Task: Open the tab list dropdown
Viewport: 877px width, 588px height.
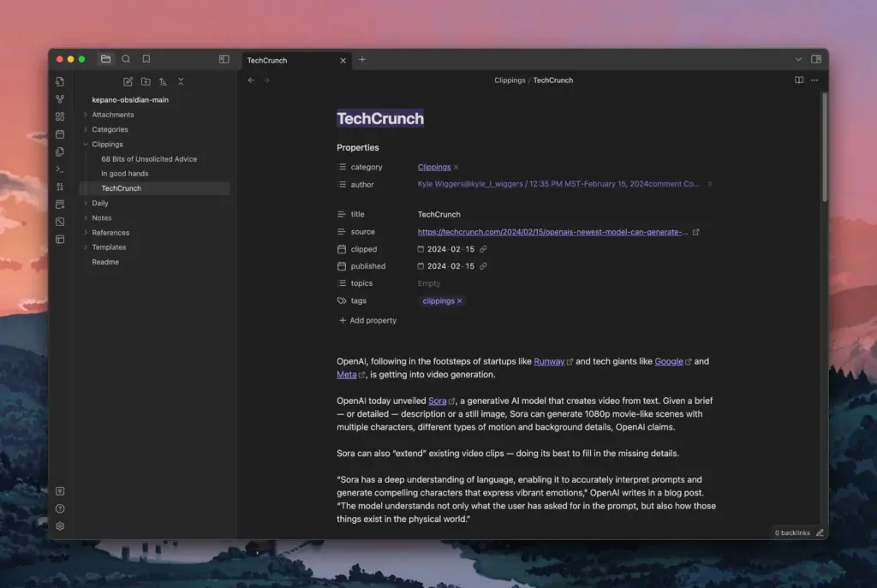Action: [798, 59]
